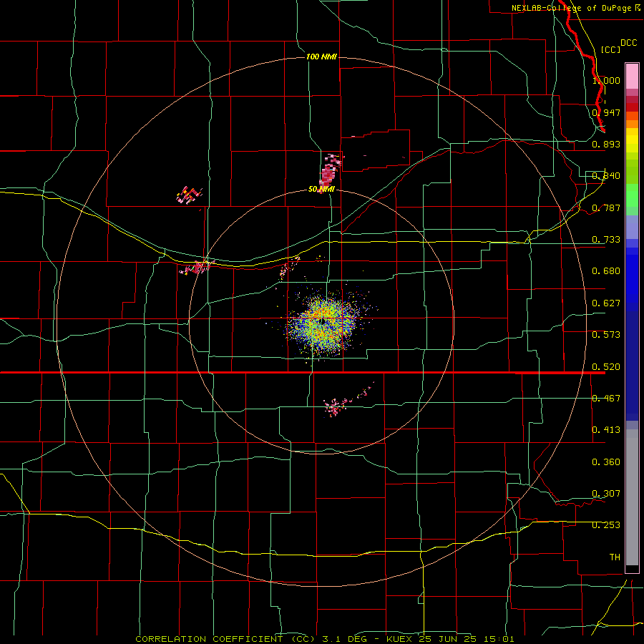Image resolution: width=644 pixels, height=644 pixels.
Task: Pick the gray segment of the color bar
Action: point(632,497)
